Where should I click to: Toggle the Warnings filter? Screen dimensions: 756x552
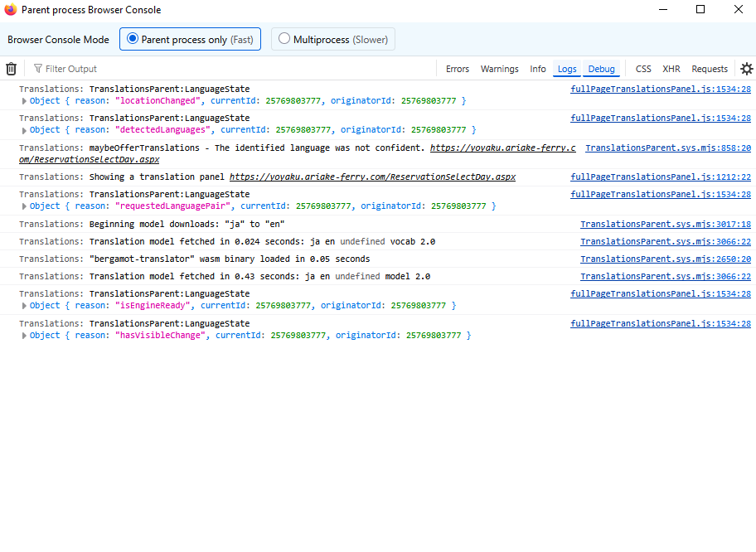(x=499, y=69)
